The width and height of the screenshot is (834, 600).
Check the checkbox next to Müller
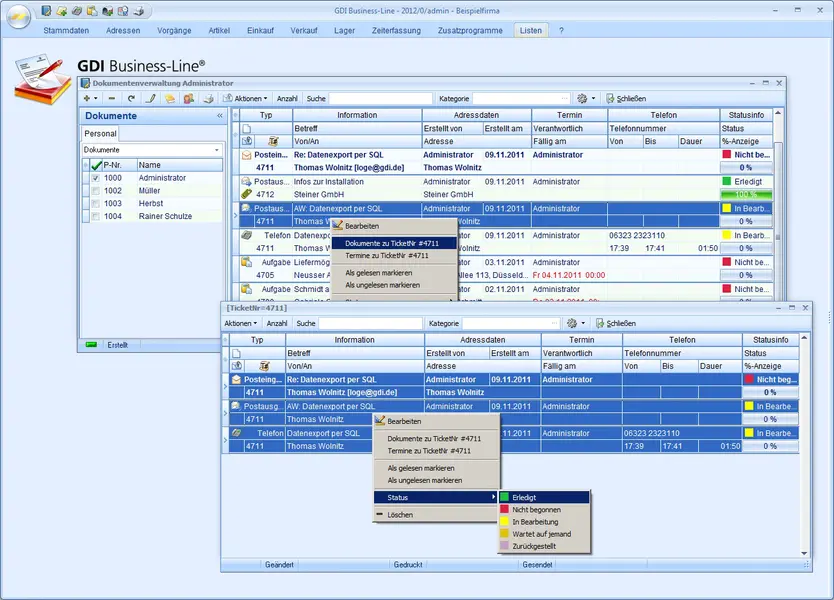(96, 190)
